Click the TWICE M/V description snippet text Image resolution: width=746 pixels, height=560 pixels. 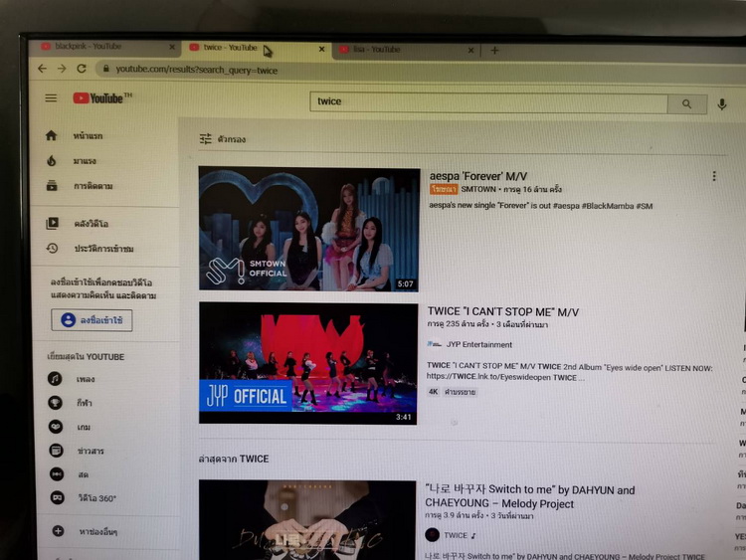[570, 371]
